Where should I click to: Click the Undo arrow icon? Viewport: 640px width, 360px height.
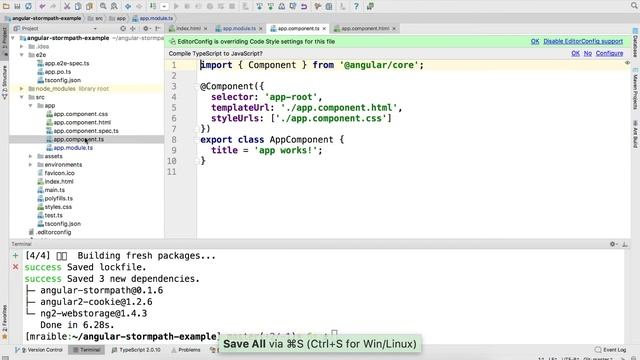pos(42,7)
